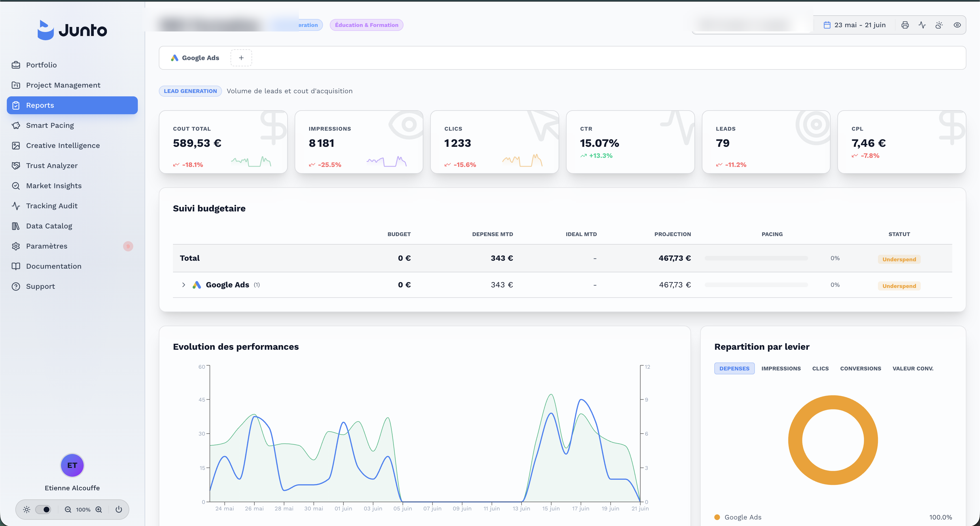Click the Total projection 467,73 €
Viewport: 980px width, 526px height.
[x=675, y=258]
